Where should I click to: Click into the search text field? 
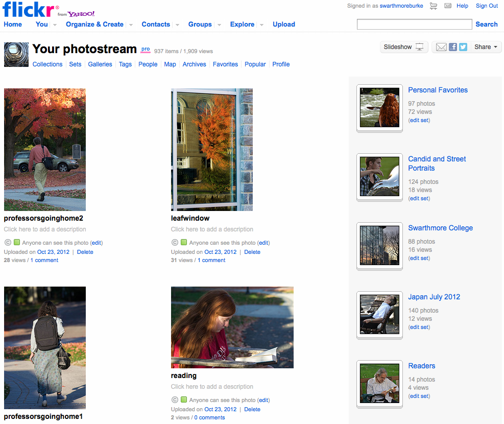414,24
